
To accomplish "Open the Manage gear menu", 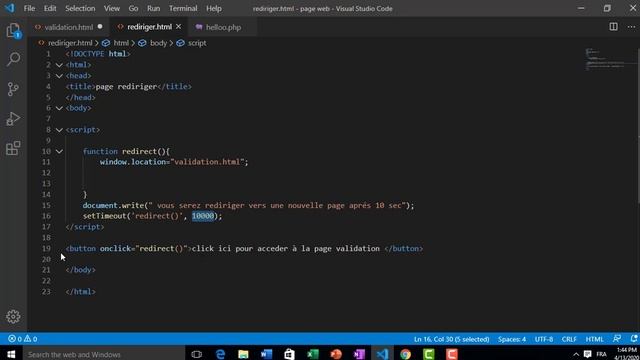I will click(x=13, y=317).
